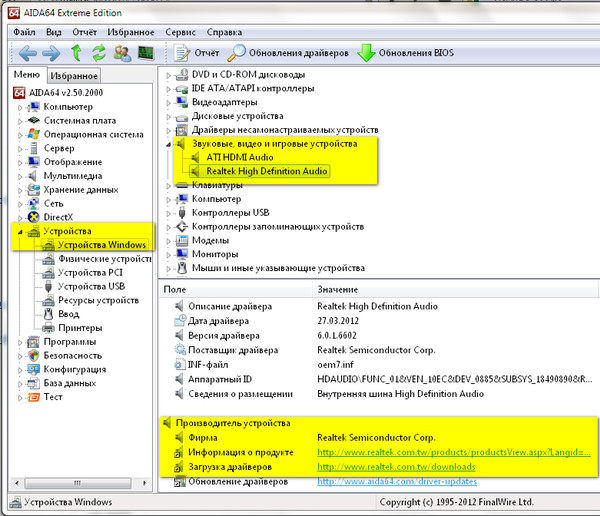Select Устройства Windows in left tree
Screen dimensions: 600x516
click(x=101, y=245)
